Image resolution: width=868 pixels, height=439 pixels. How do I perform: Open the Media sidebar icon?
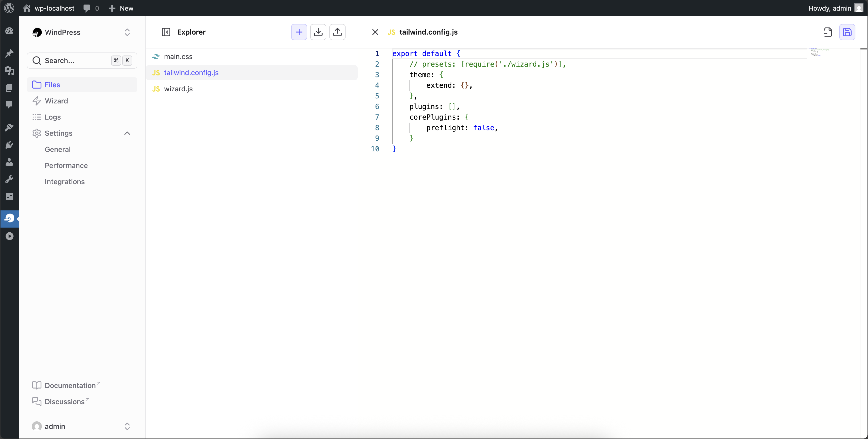pyautogui.click(x=9, y=71)
